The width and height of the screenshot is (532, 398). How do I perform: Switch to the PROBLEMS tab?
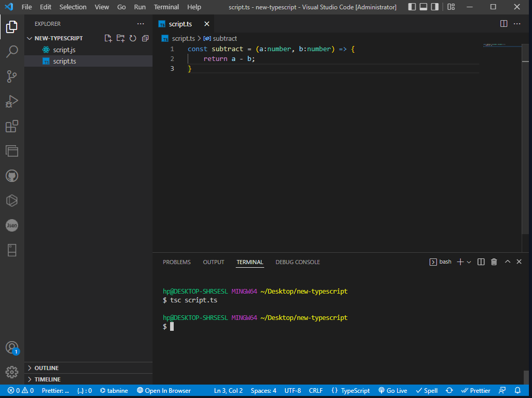coord(177,262)
